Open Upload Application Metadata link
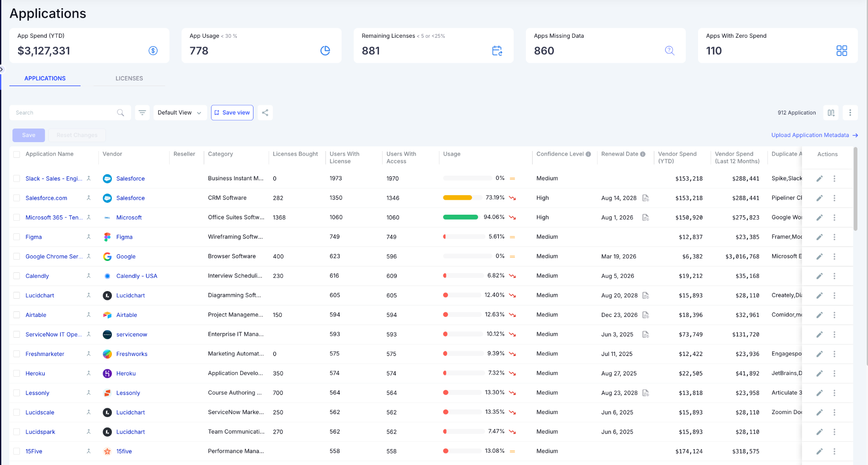The width and height of the screenshot is (868, 465). coord(815,135)
